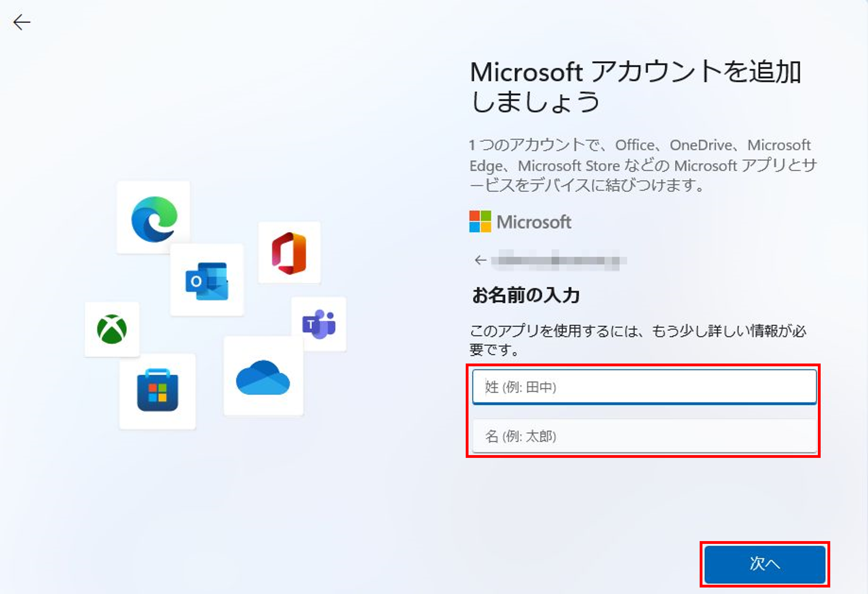The height and width of the screenshot is (594, 868).
Task: Click the back arrow at top-left
Action: (x=22, y=22)
